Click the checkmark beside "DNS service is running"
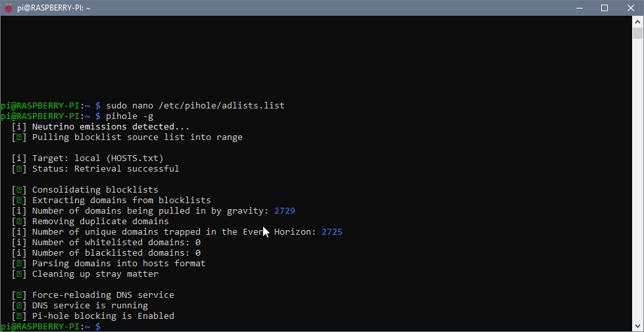 tap(19, 306)
